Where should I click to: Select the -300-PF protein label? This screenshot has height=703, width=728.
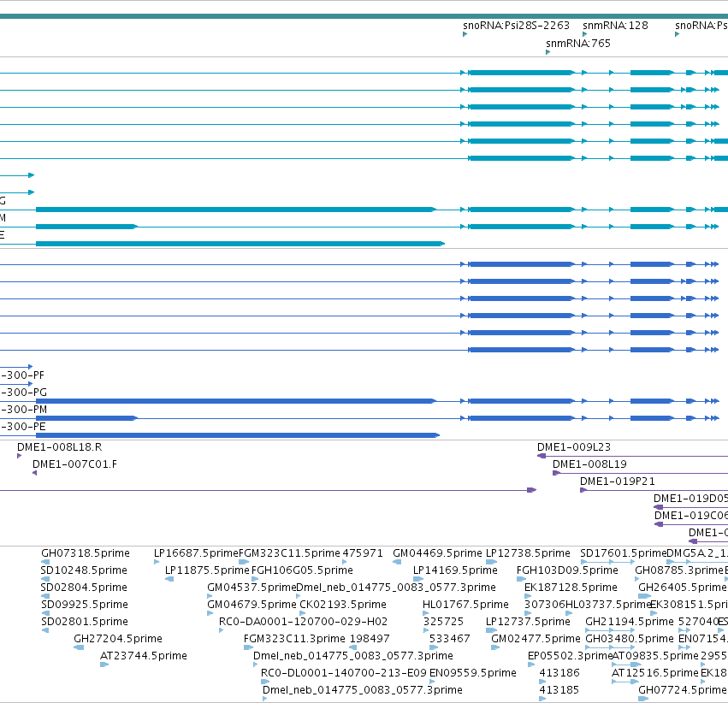click(22, 375)
